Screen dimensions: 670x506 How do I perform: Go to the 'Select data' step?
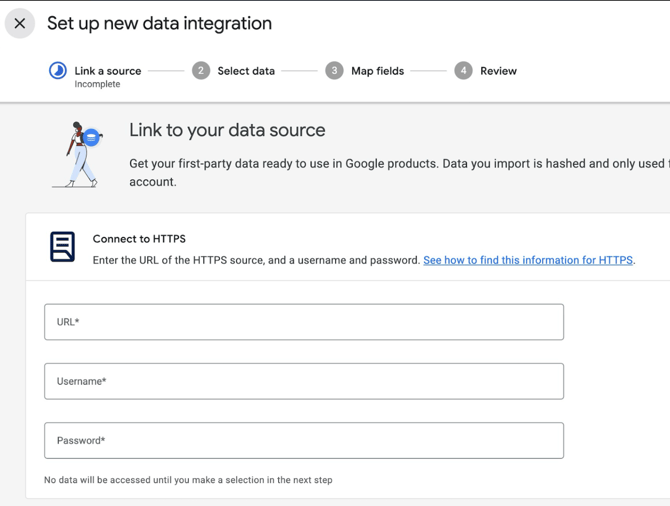click(x=246, y=71)
